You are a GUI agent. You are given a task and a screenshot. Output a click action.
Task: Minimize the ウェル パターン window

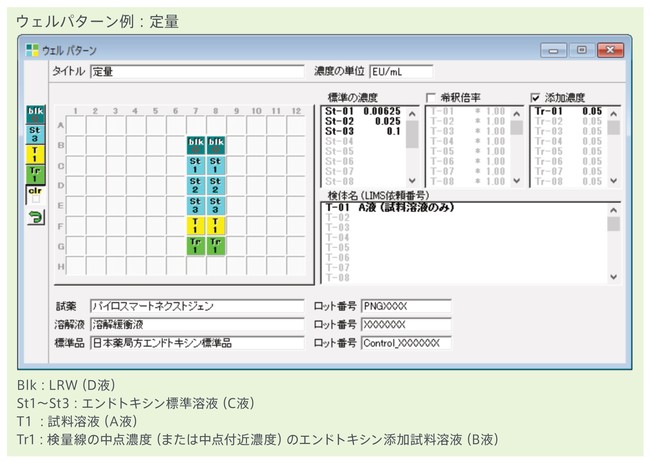[x=553, y=51]
